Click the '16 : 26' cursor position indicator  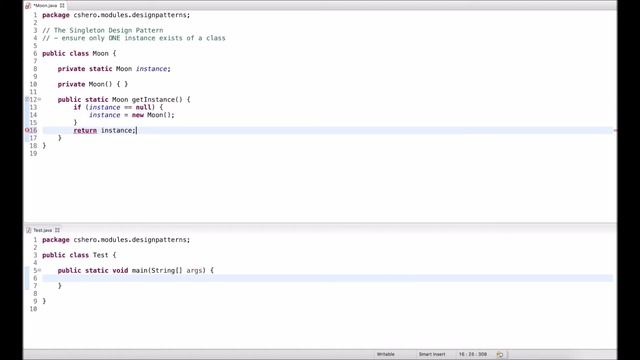click(x=473, y=354)
